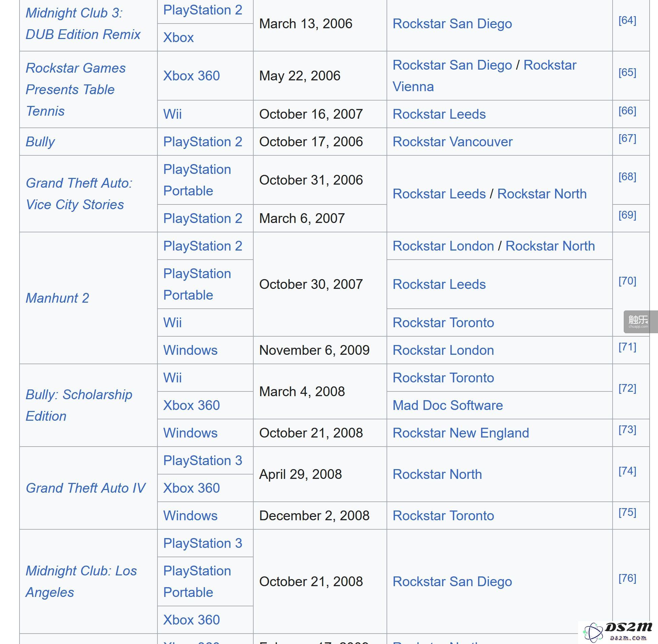Image resolution: width=658 pixels, height=644 pixels.
Task: Open the Midnight Club 3: DUB Edition Remix link
Action: tap(83, 24)
